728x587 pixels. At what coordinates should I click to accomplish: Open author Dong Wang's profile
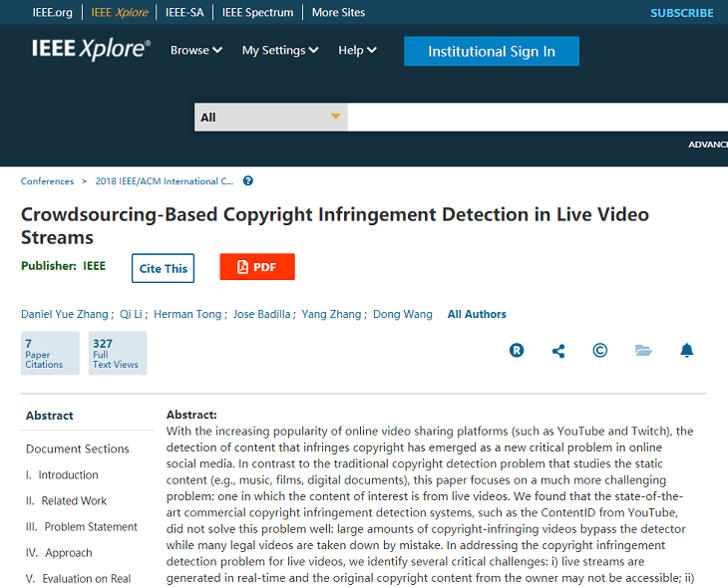(403, 314)
